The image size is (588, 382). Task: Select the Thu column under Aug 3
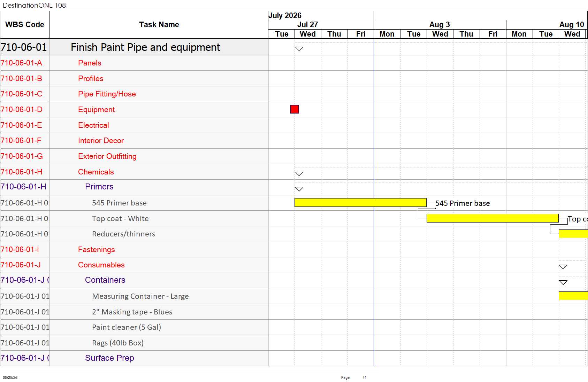click(x=466, y=34)
